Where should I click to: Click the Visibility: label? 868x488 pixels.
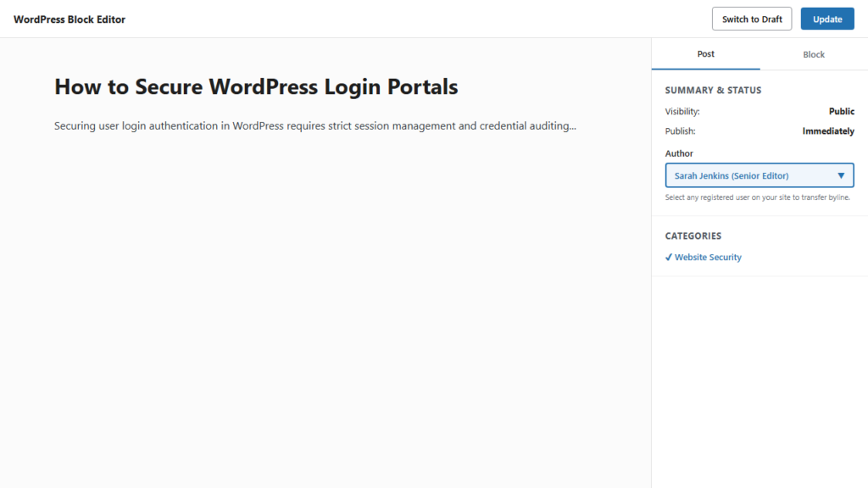682,111
